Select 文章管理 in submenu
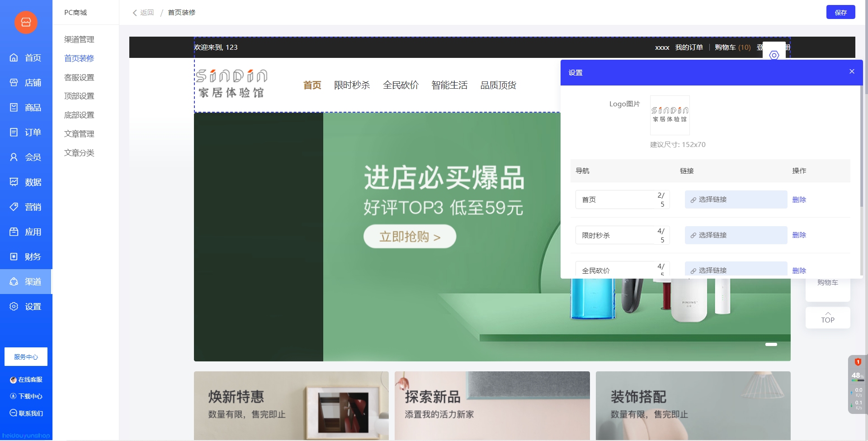Screen dimensions: 868x441 79,134
